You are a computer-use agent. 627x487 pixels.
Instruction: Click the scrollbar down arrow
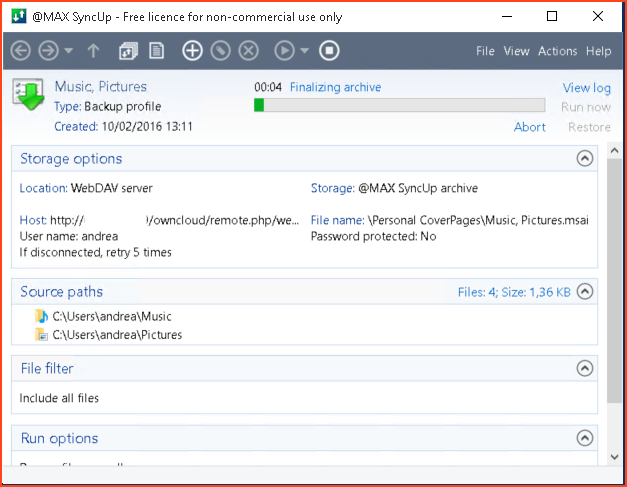coord(615,457)
